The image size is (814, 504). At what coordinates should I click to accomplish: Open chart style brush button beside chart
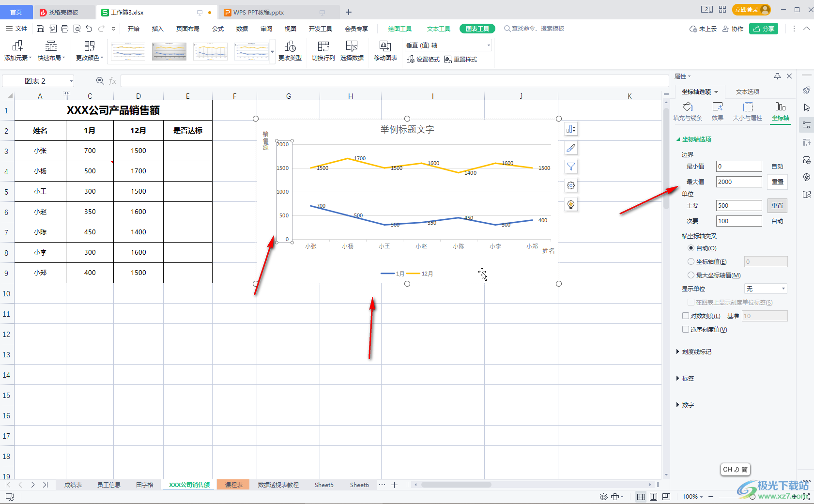pyautogui.click(x=571, y=148)
